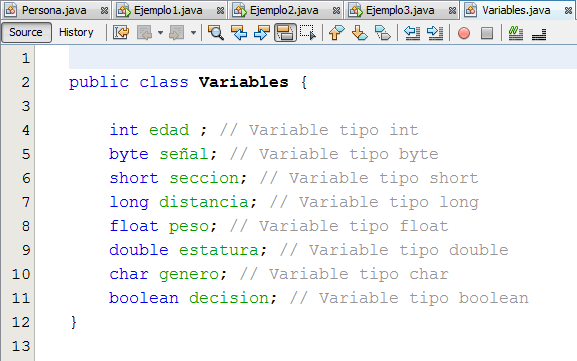
Task: Click the Back navigation icon
Action: [144, 33]
